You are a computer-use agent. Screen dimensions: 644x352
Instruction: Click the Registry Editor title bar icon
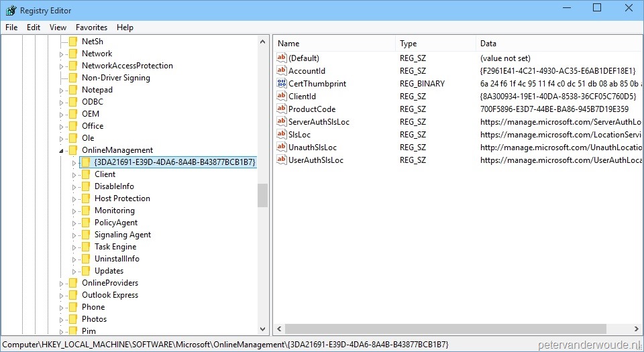click(x=11, y=11)
